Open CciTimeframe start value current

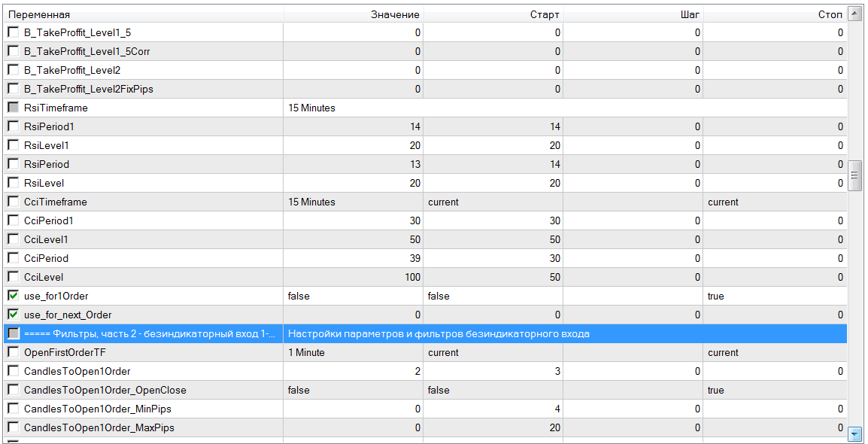pos(443,202)
